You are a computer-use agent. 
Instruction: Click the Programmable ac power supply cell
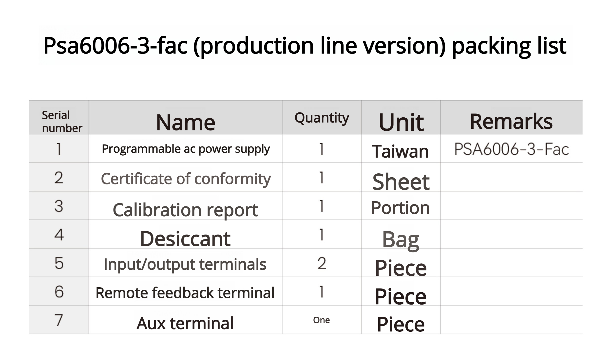186,149
